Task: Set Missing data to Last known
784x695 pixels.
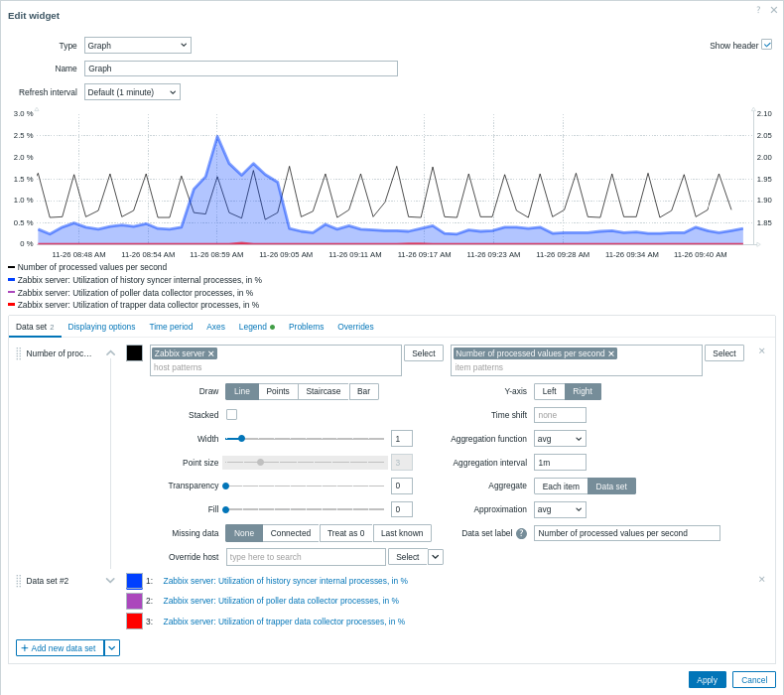Action: [402, 533]
